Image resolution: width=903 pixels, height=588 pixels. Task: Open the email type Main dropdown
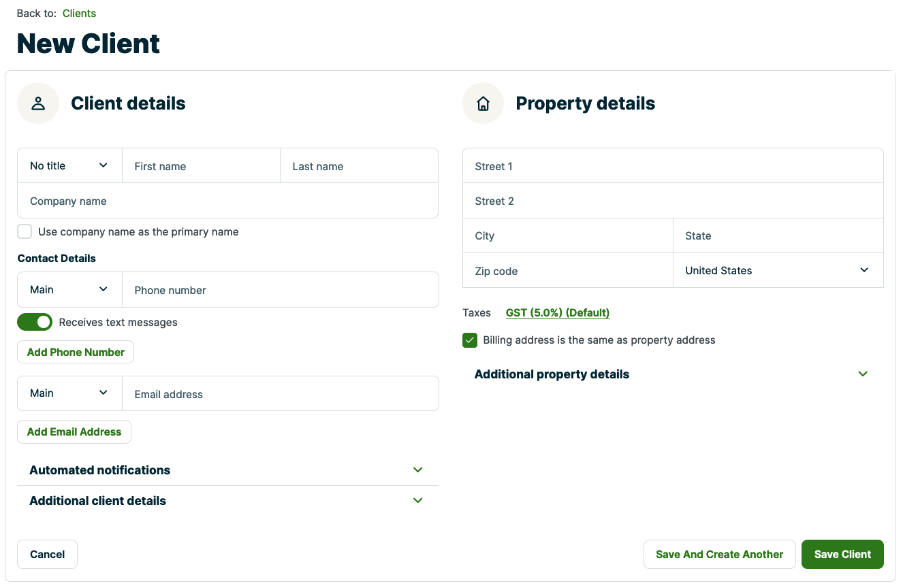tap(69, 393)
